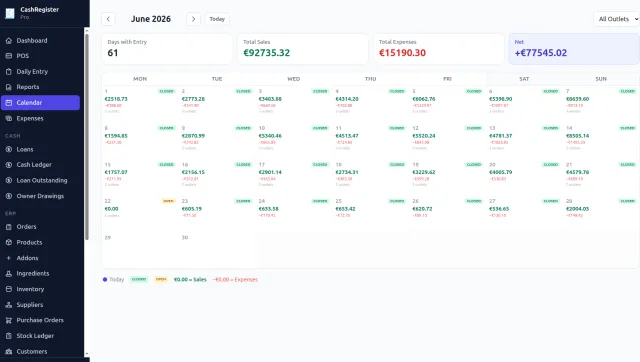
Task: Click June 8 sales €1594.85
Action: coord(116,136)
